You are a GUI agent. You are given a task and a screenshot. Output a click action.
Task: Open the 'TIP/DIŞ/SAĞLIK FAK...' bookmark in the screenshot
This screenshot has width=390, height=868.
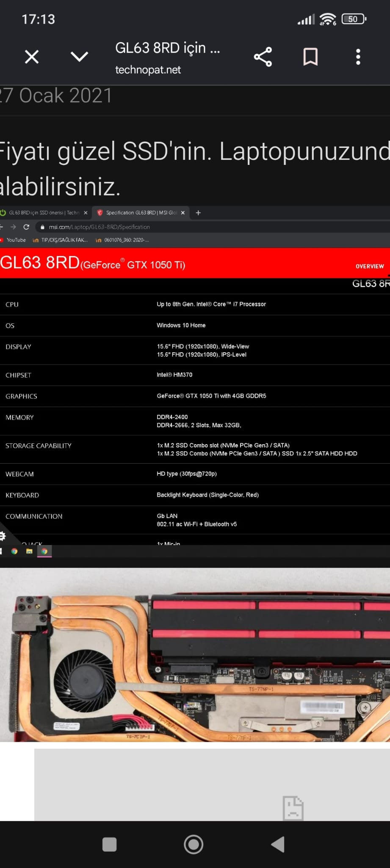[60, 240]
